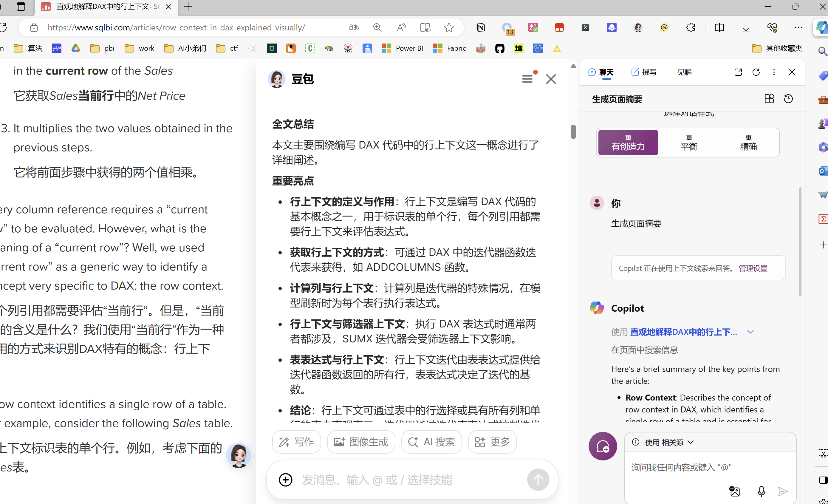Open Copilot plugins icon

(x=769, y=99)
